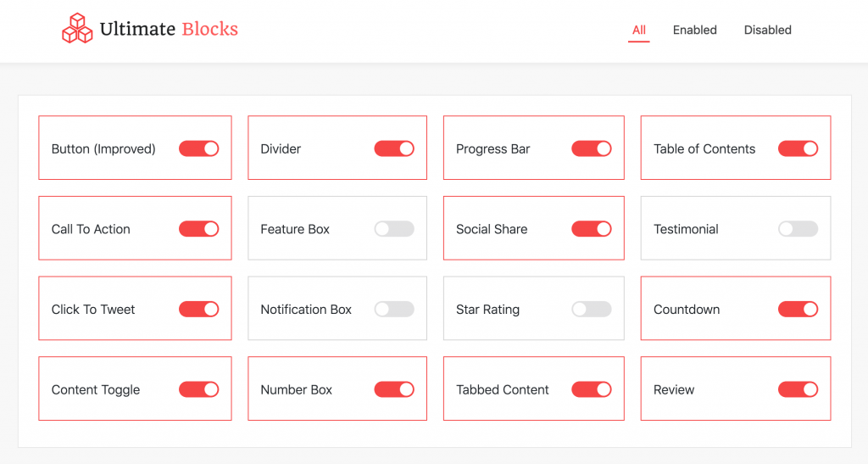Disable the Countdown block toggle

point(798,309)
